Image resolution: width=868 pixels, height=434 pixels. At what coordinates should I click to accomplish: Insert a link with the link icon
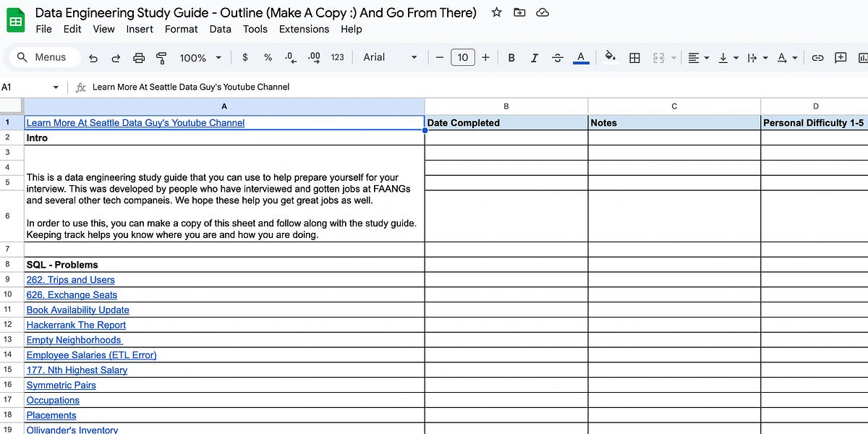[x=817, y=58]
